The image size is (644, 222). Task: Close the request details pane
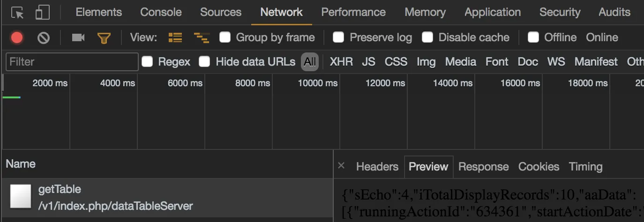[x=341, y=165]
